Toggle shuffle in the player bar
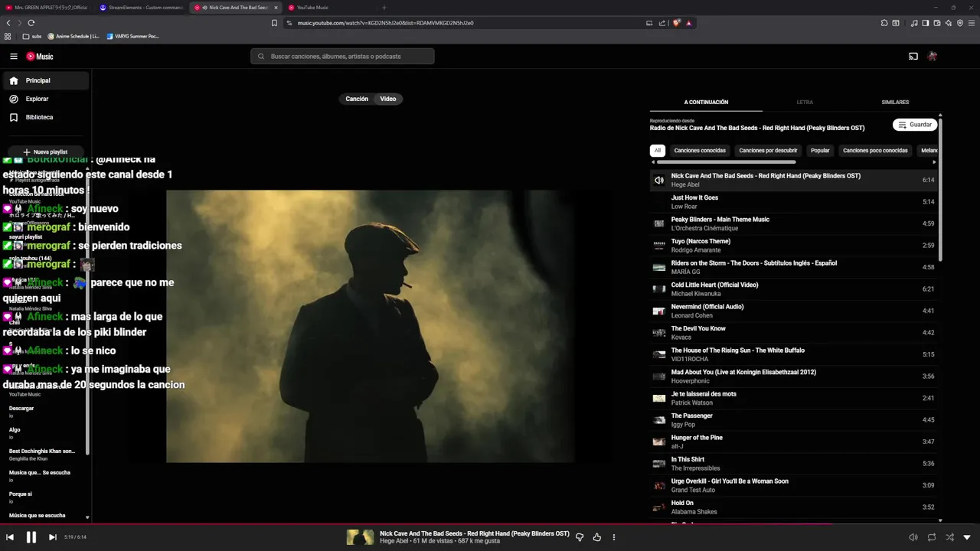The height and width of the screenshot is (551, 980). (x=950, y=537)
